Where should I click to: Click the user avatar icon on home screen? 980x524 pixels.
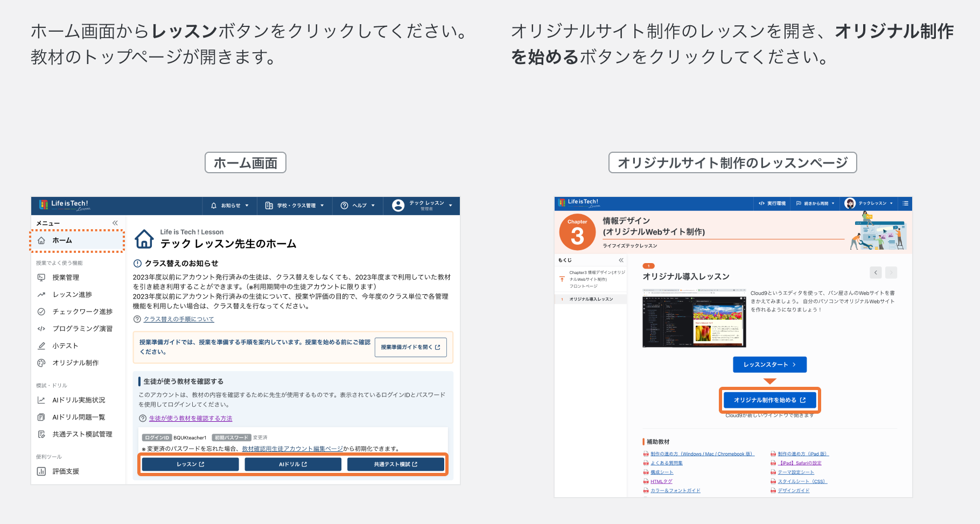click(398, 206)
